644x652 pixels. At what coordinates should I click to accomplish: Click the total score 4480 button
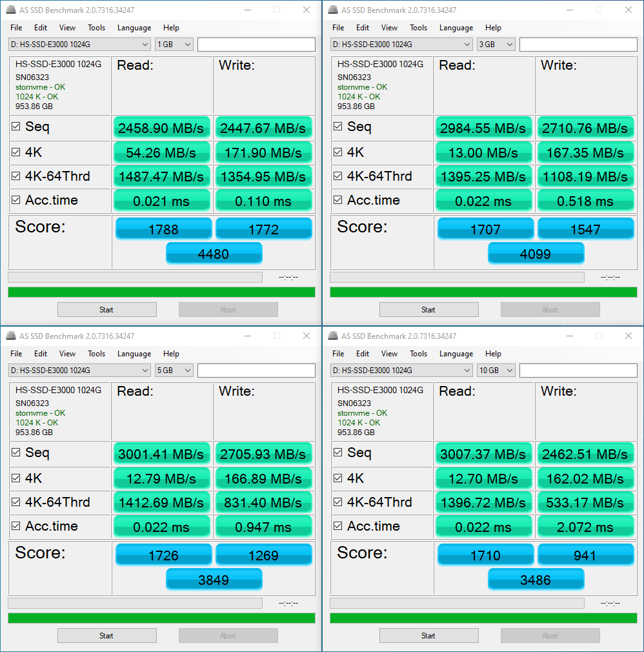(x=214, y=254)
